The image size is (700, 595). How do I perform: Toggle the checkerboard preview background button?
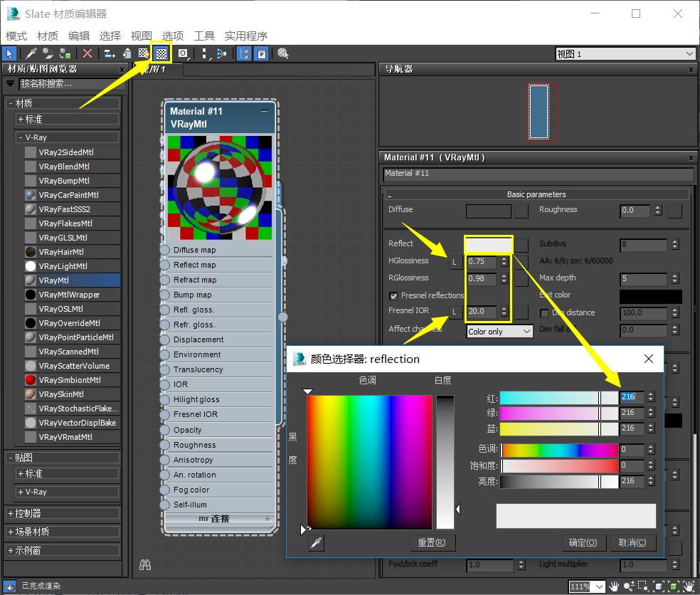[161, 54]
